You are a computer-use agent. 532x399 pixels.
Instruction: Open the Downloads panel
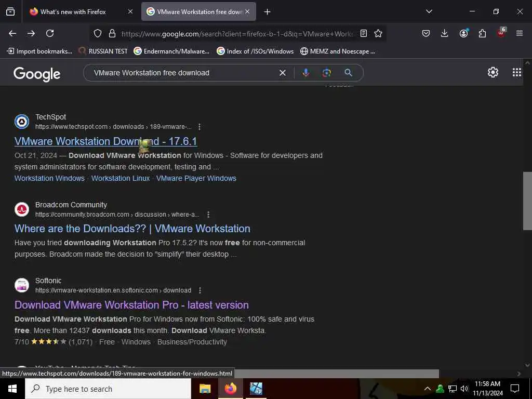(x=445, y=33)
